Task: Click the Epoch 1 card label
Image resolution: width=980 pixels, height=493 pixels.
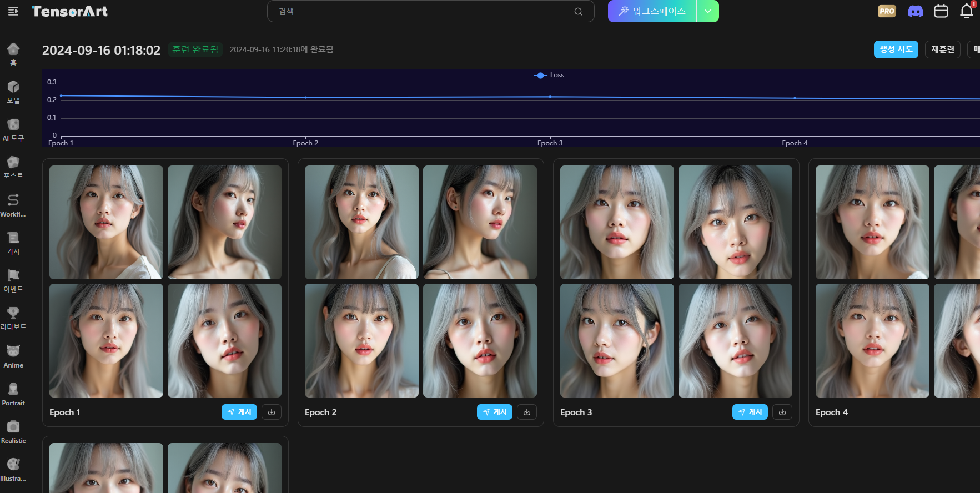Action: (x=65, y=412)
